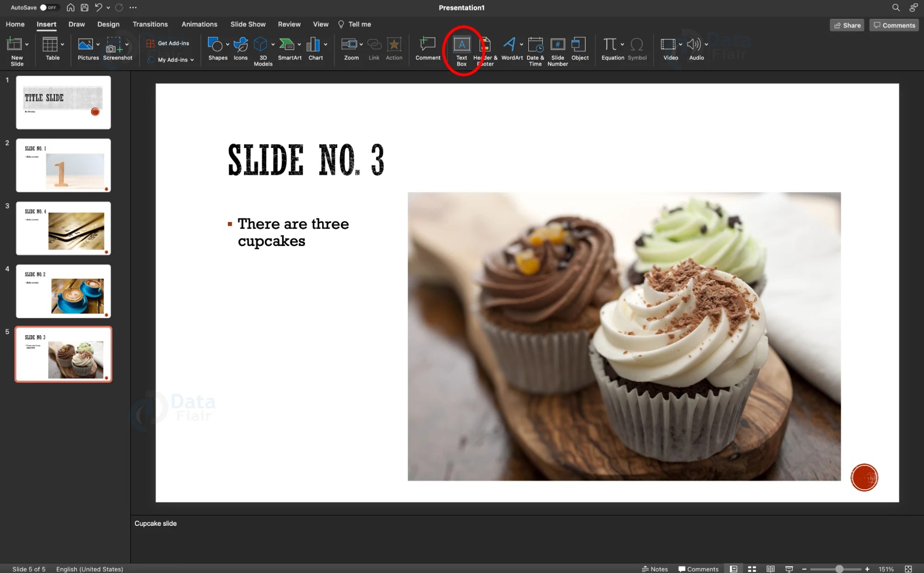
Task: Switch to the Animations tab
Action: (x=199, y=24)
